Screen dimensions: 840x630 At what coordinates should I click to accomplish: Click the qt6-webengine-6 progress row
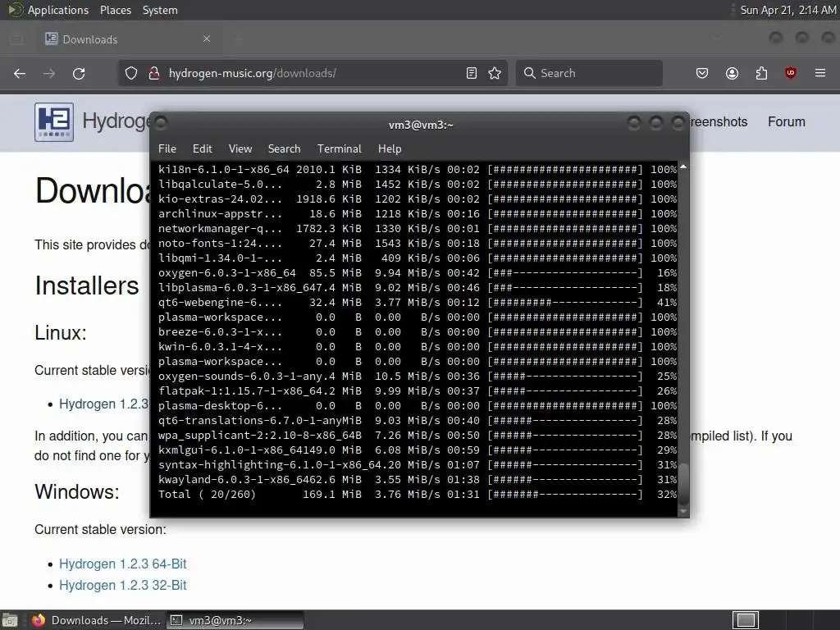(x=418, y=302)
